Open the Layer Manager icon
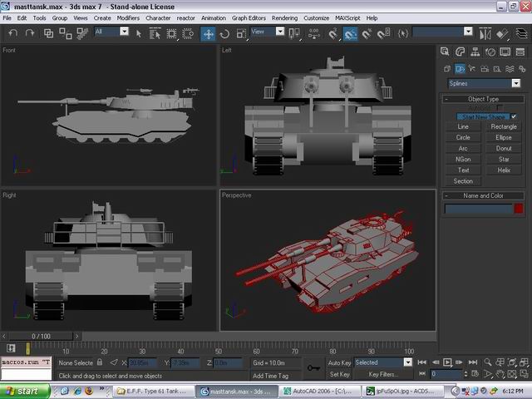 pos(522,33)
